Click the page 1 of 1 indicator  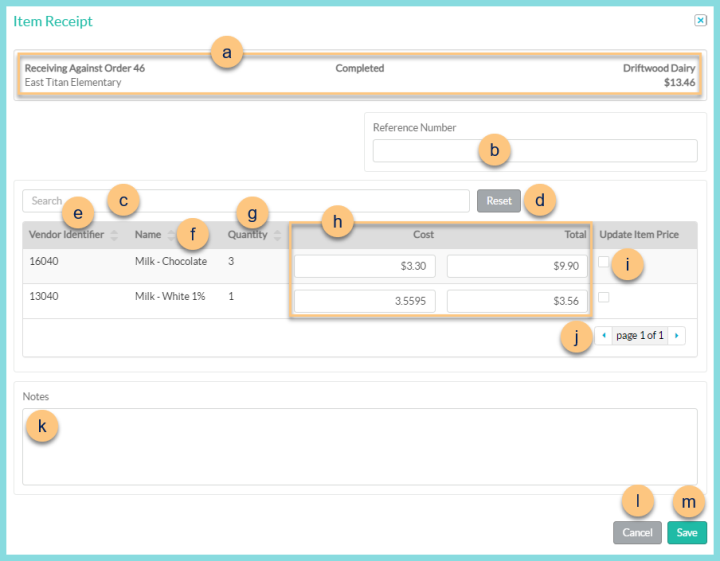pyautogui.click(x=640, y=336)
